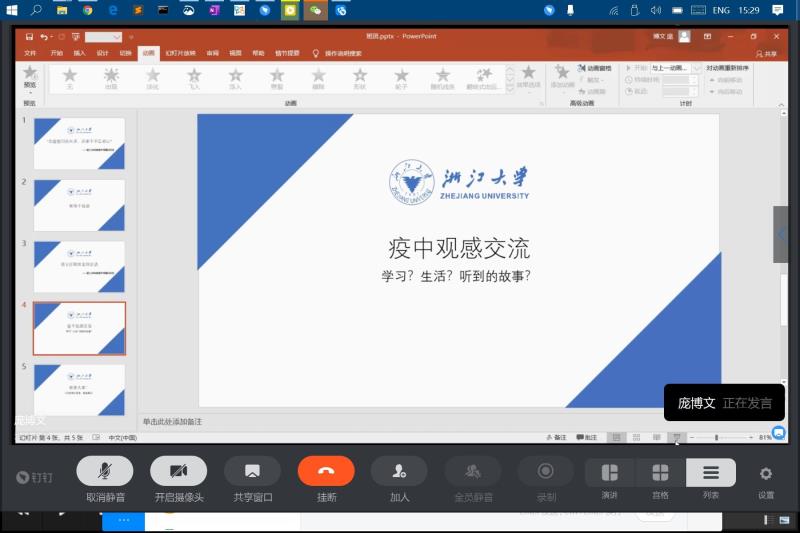
Task: Click the 单击此处添加备注 notes area
Action: point(172,422)
